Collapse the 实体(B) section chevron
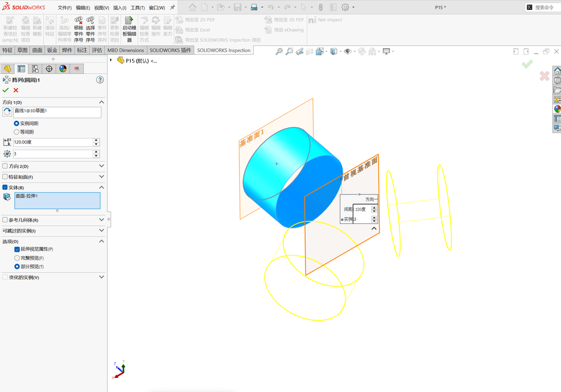Image resolution: width=561 pixels, height=392 pixels. (x=101, y=187)
